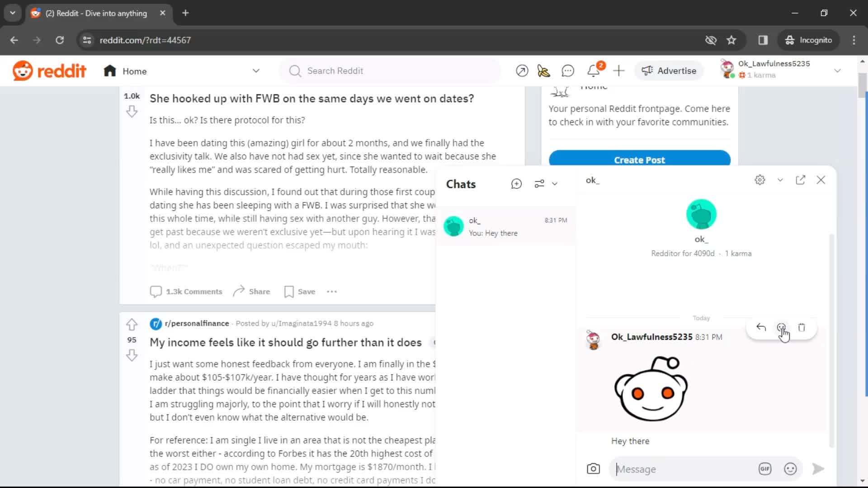This screenshot has height=488, width=868.
Task: Expand the Reddit home dropdown arrow
Action: point(256,71)
